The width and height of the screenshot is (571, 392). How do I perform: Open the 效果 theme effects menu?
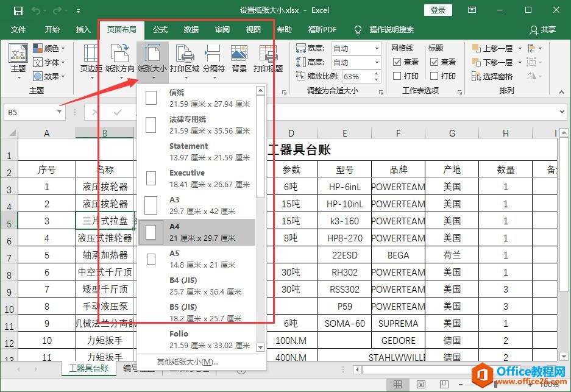click(49, 76)
